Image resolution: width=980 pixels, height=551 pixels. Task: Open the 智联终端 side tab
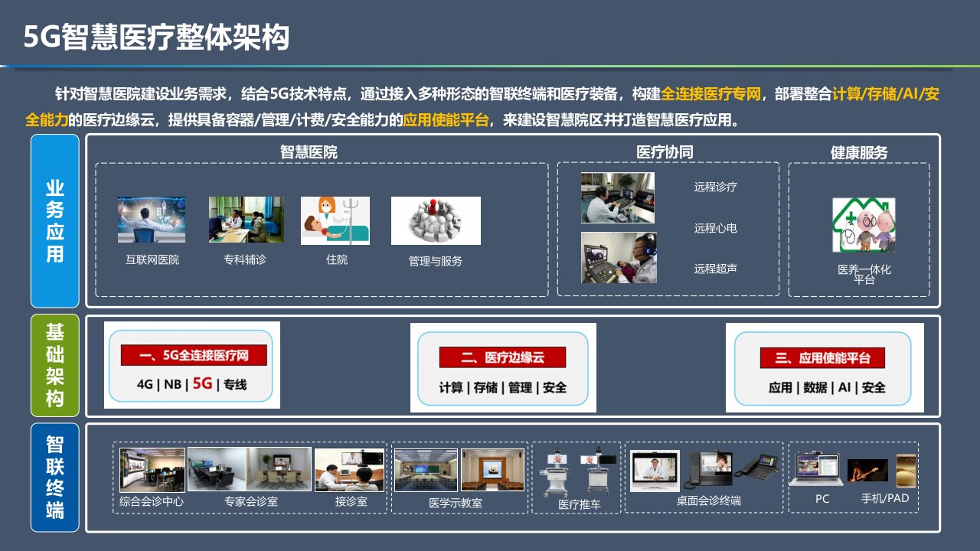(55, 477)
